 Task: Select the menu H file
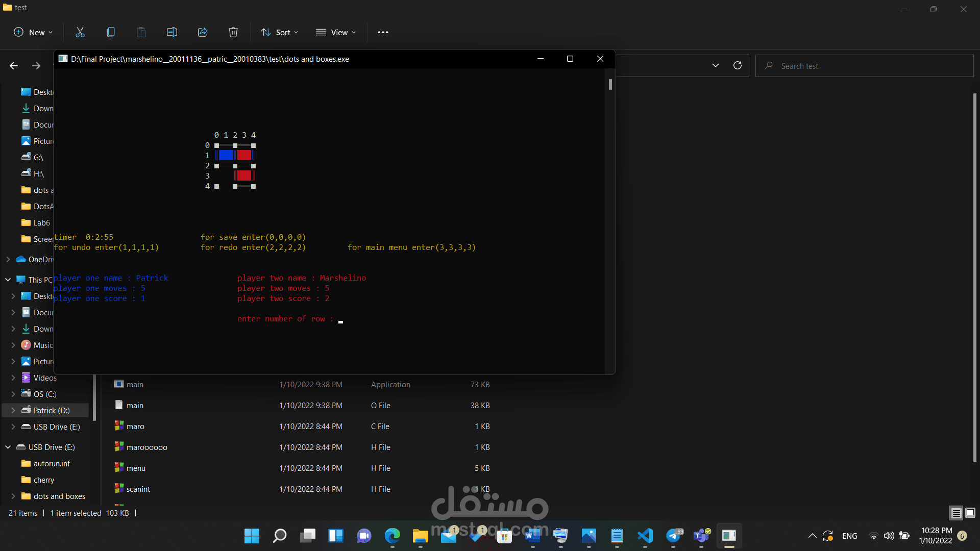coord(136,468)
